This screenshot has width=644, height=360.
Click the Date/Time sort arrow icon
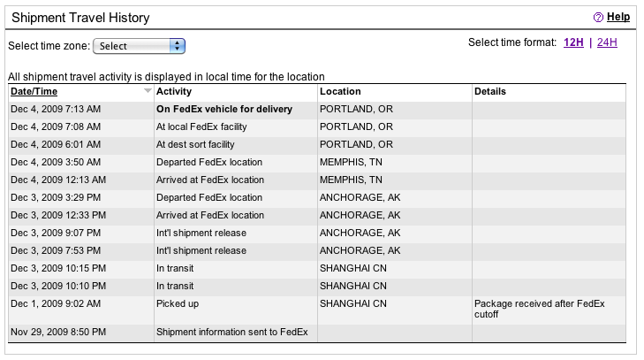click(x=147, y=91)
